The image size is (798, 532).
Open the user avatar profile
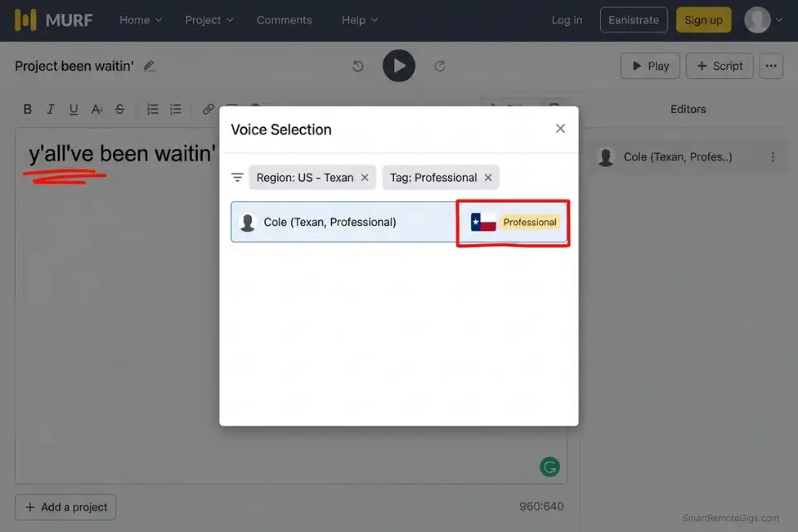(757, 20)
